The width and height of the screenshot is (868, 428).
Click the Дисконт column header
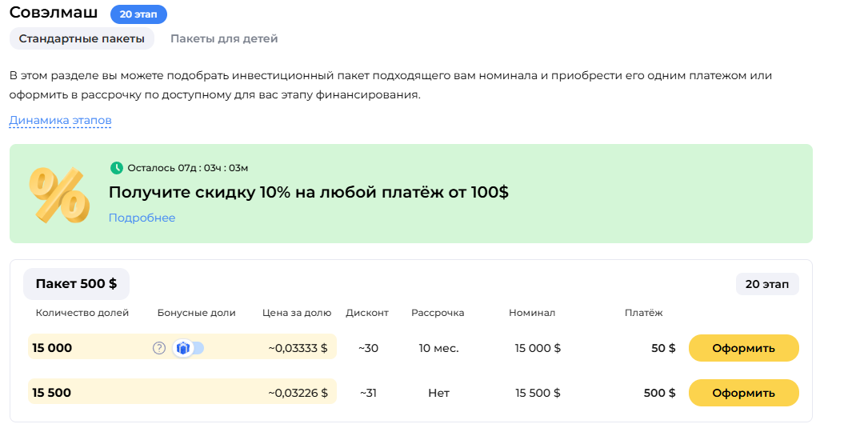(367, 313)
